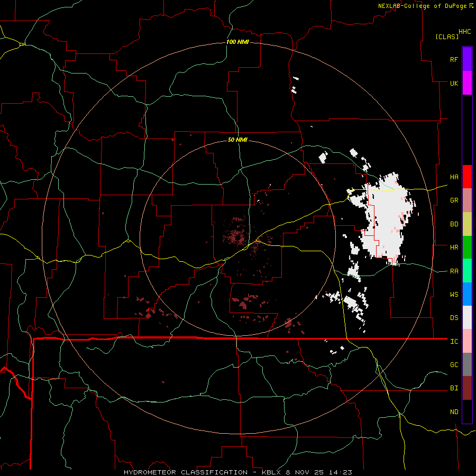Click the UK legend label
This screenshot has width=476, height=476.
pyautogui.click(x=454, y=83)
